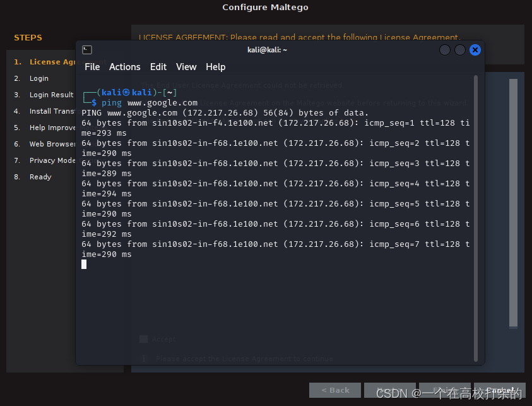Select the Login Result step
The image size is (532, 406).
click(44, 95)
